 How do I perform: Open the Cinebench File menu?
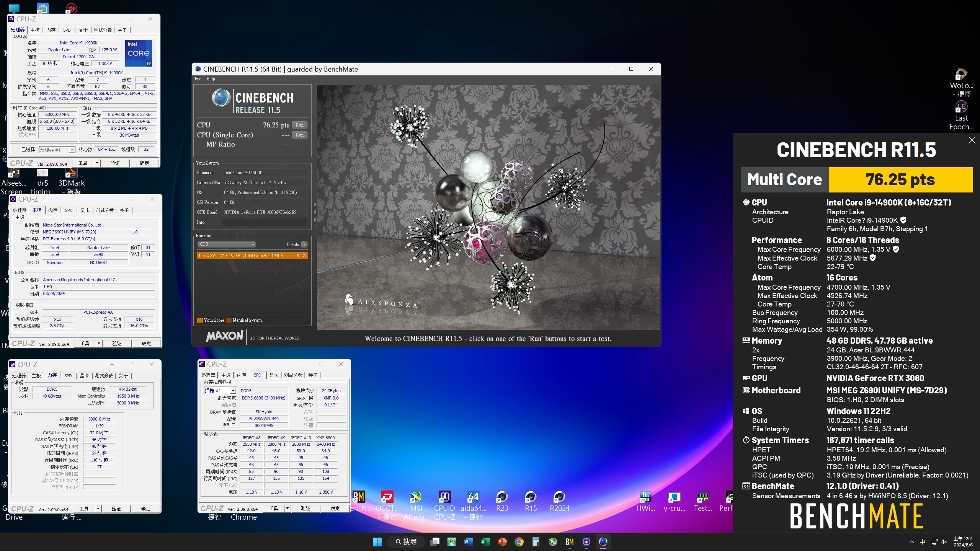[198, 79]
